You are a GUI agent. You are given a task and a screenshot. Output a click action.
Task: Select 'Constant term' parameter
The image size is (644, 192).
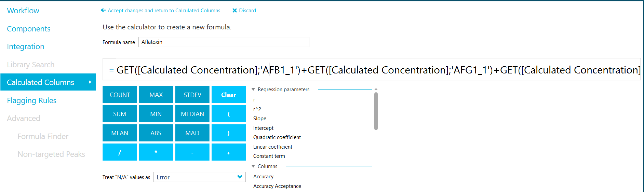269,156
